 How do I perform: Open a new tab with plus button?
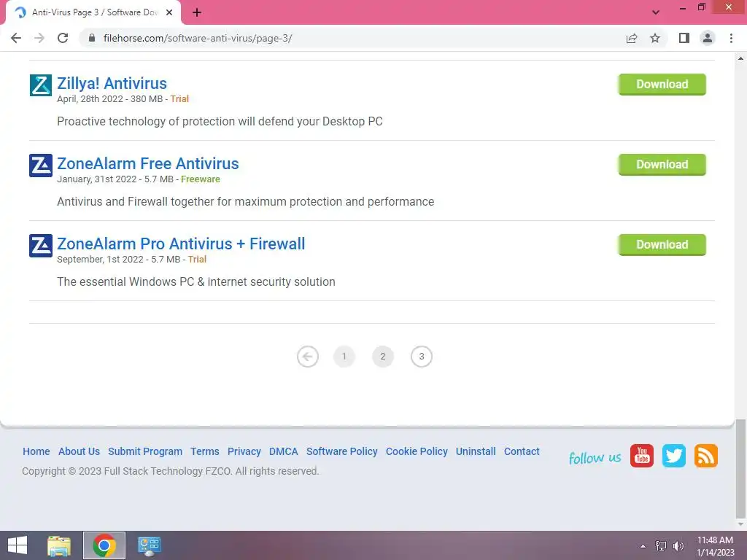click(x=197, y=13)
